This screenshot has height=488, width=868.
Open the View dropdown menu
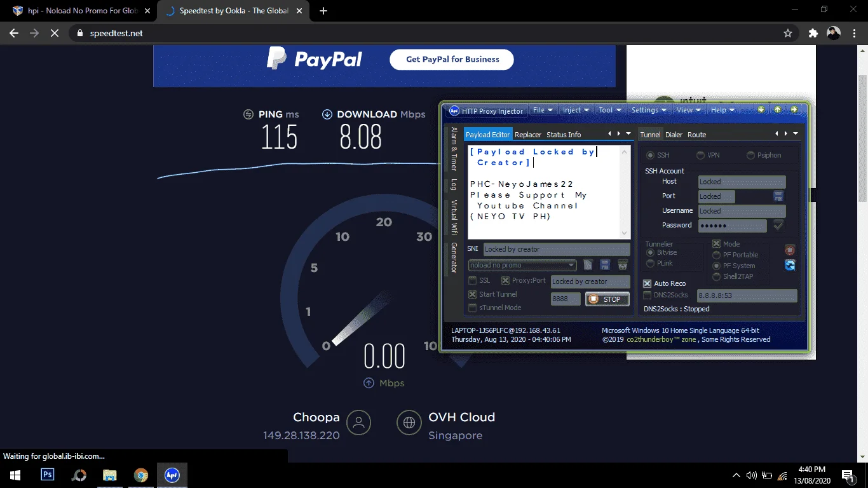point(688,110)
